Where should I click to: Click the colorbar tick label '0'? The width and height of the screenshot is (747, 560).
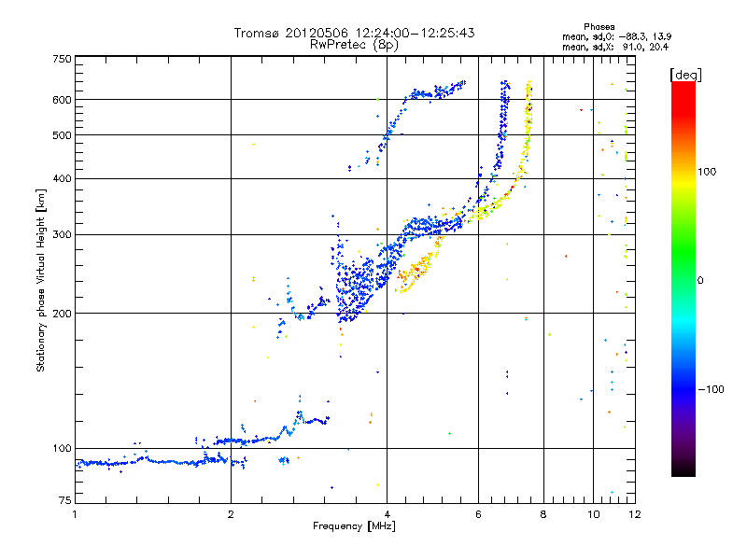point(700,280)
